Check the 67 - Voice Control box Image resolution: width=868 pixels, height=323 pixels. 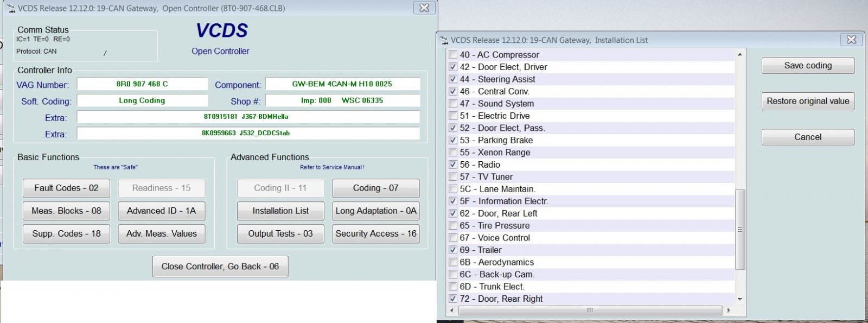453,238
